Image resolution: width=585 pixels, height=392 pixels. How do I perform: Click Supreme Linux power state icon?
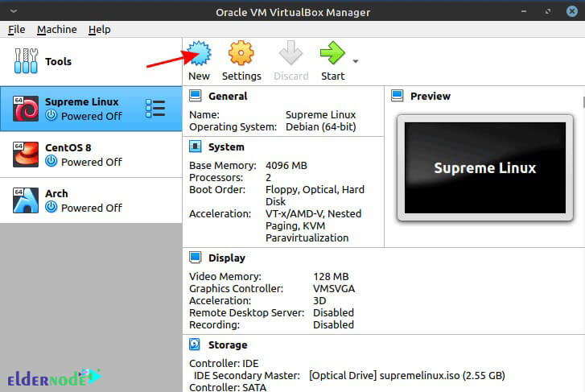(x=51, y=115)
